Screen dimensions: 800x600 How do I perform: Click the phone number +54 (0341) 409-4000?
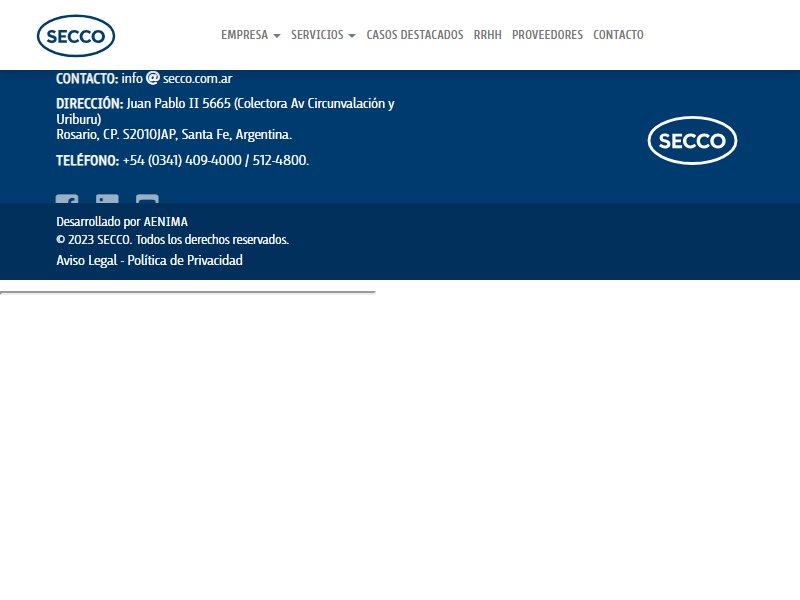(x=182, y=160)
